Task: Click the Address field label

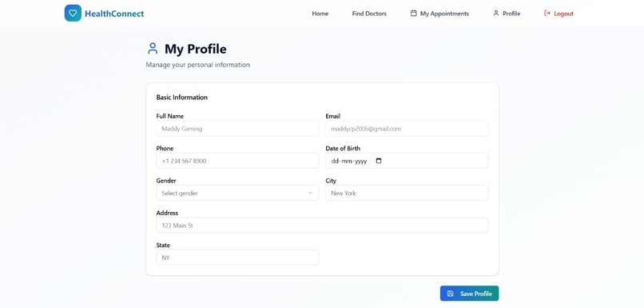Action: click(x=167, y=213)
